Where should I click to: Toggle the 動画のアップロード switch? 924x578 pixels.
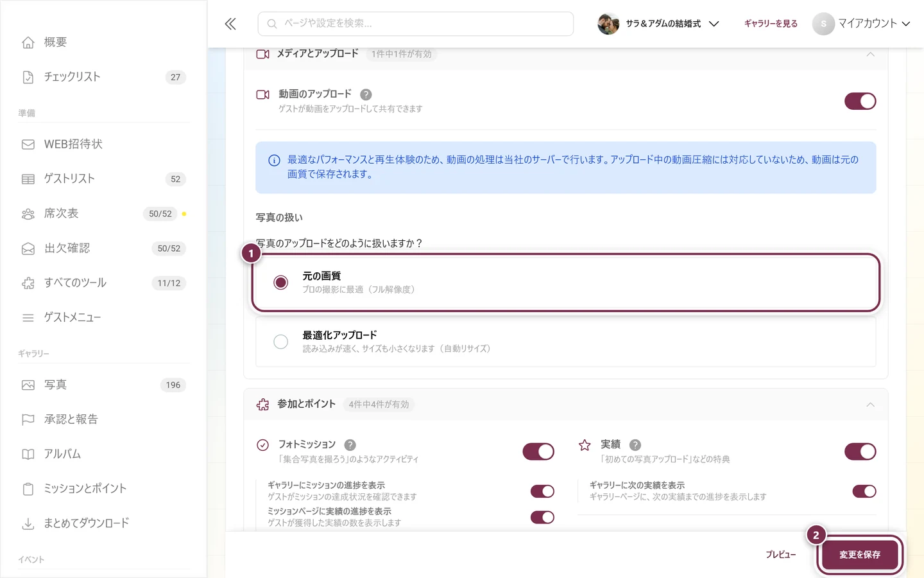(x=860, y=101)
